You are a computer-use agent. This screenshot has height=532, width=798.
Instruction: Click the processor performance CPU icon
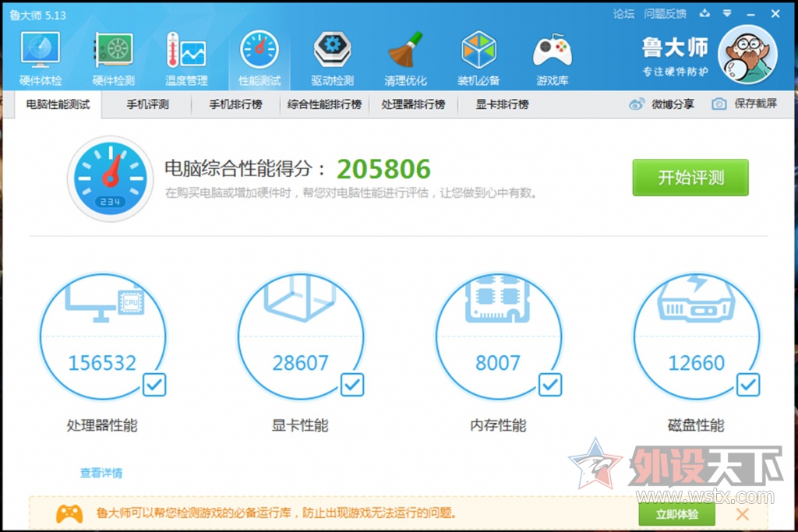(x=105, y=303)
